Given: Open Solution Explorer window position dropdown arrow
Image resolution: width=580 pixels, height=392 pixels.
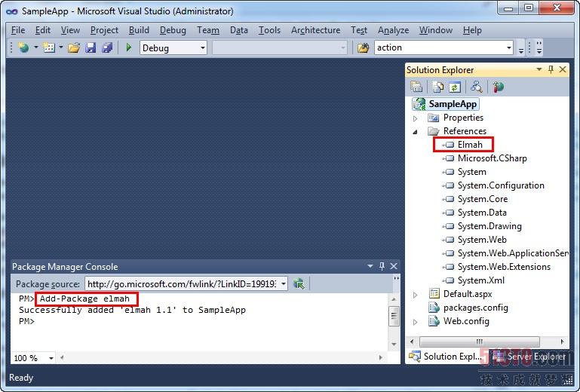Looking at the screenshot, I should (539, 69).
